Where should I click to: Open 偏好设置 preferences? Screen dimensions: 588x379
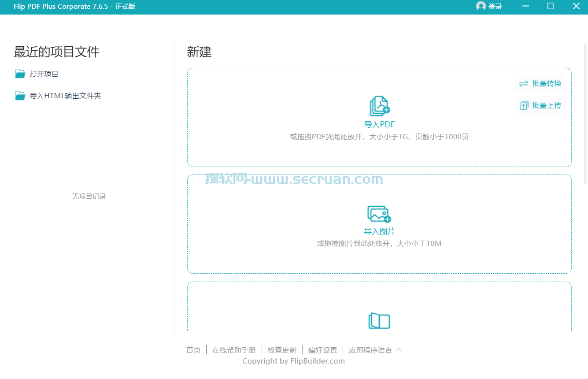322,350
